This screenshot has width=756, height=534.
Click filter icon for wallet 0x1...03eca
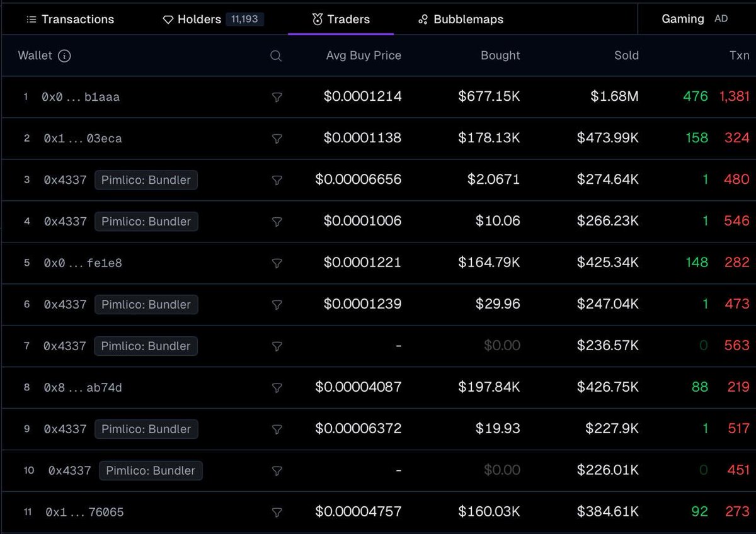point(277,139)
